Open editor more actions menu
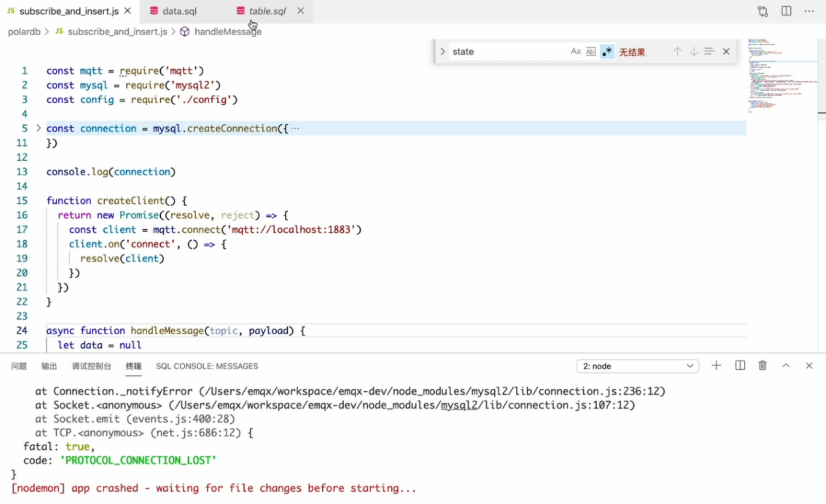Viewport: 826px width, 504px height. [x=809, y=11]
